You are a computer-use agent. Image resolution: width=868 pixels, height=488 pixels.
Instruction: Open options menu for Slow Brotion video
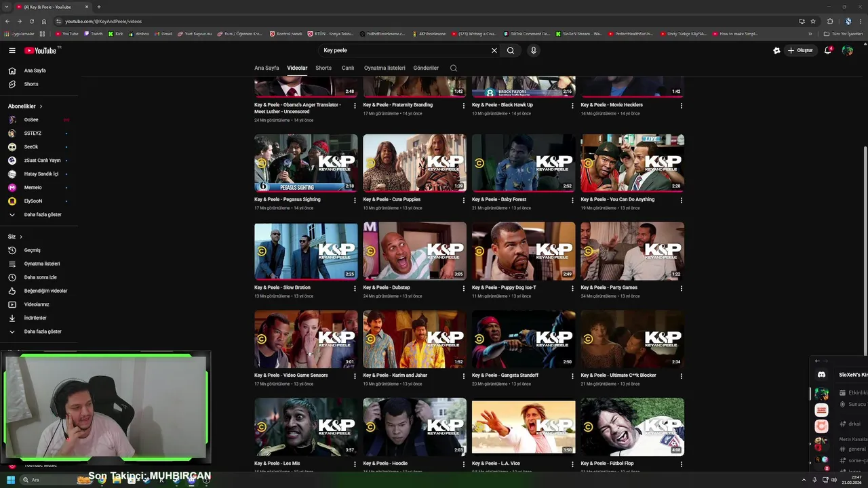pos(355,288)
